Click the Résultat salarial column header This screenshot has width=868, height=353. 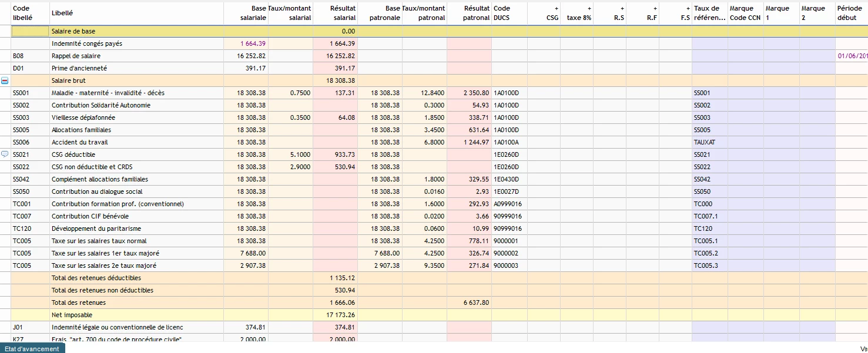[x=334, y=13]
